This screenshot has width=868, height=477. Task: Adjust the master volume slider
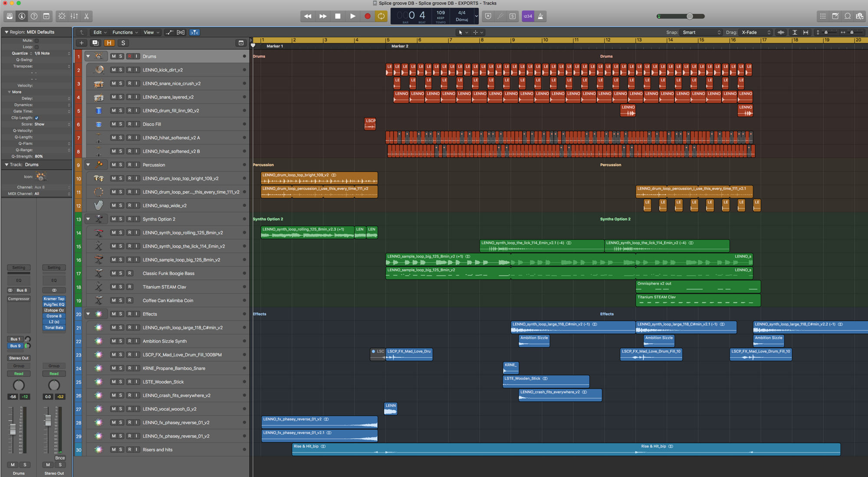pos(689,16)
